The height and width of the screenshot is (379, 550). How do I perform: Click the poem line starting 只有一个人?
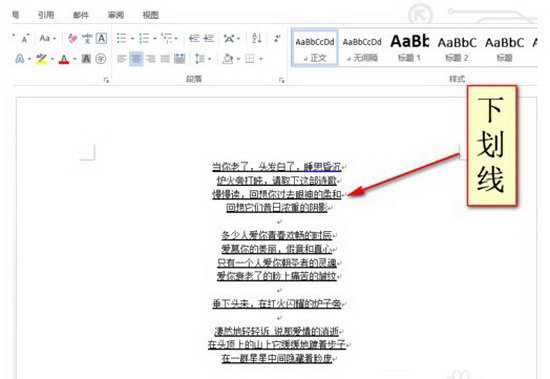276,262
